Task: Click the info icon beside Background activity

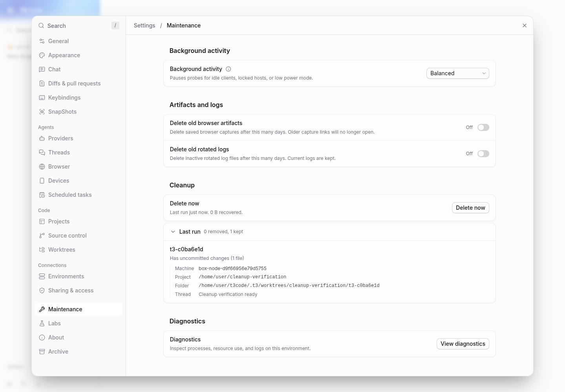Action: click(x=228, y=69)
